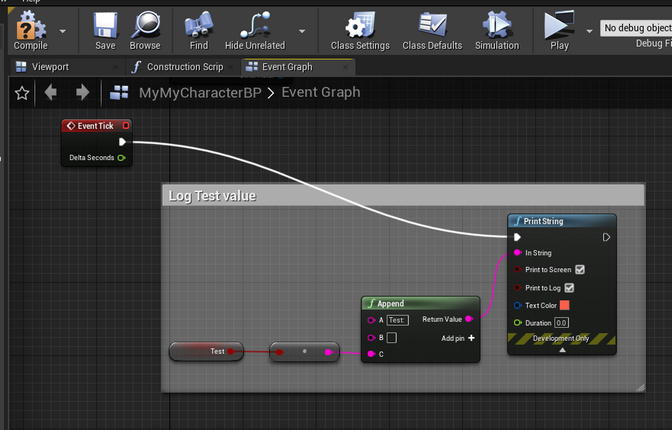Select the Event Graph tab
The height and width of the screenshot is (430, 672).
287,67
